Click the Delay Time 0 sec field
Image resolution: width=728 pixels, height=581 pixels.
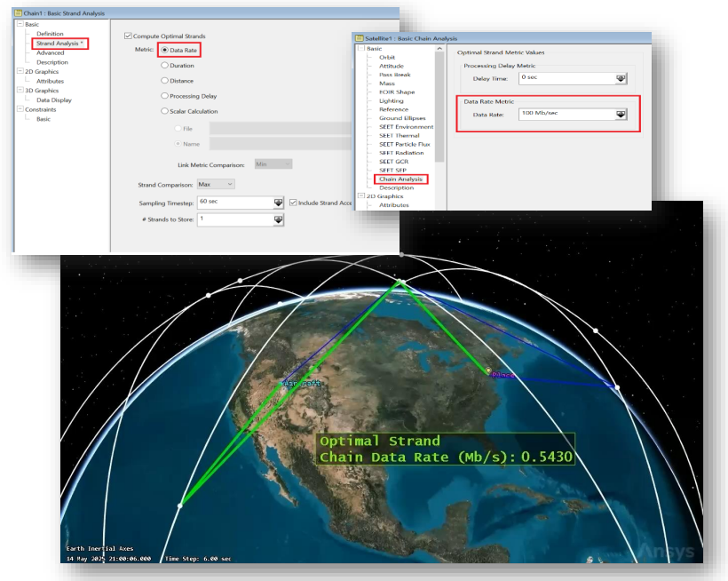tap(567, 78)
